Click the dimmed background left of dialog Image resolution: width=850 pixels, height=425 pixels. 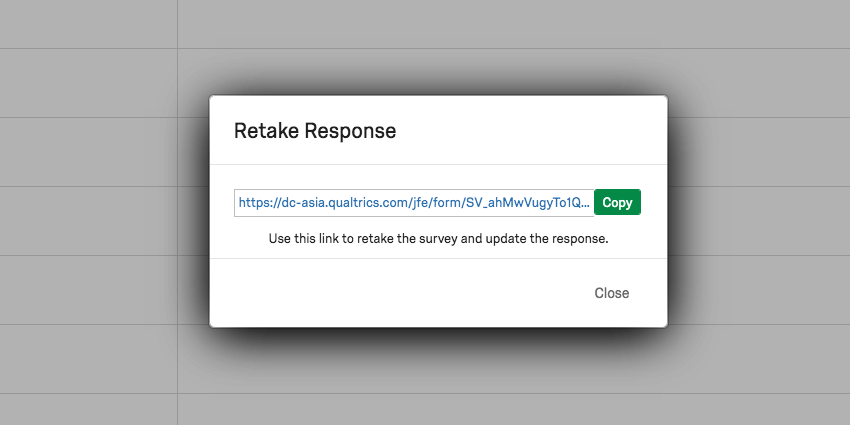103,217
